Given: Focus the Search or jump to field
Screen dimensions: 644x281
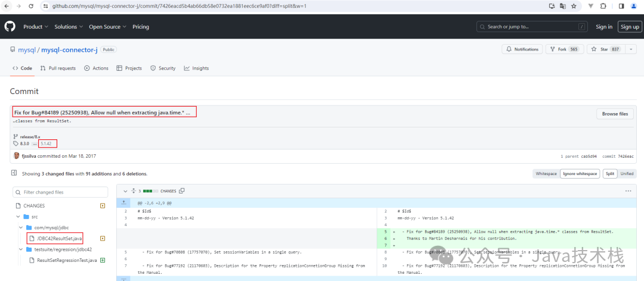Looking at the screenshot, I should pyautogui.click(x=531, y=27).
